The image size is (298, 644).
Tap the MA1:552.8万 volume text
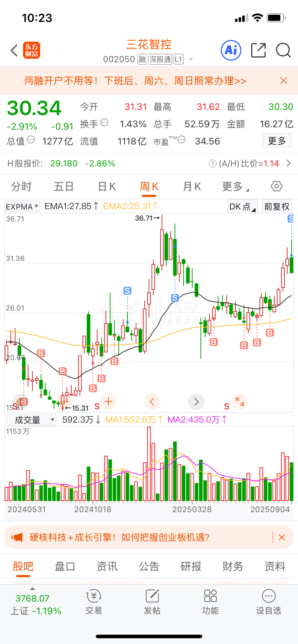[x=134, y=420]
